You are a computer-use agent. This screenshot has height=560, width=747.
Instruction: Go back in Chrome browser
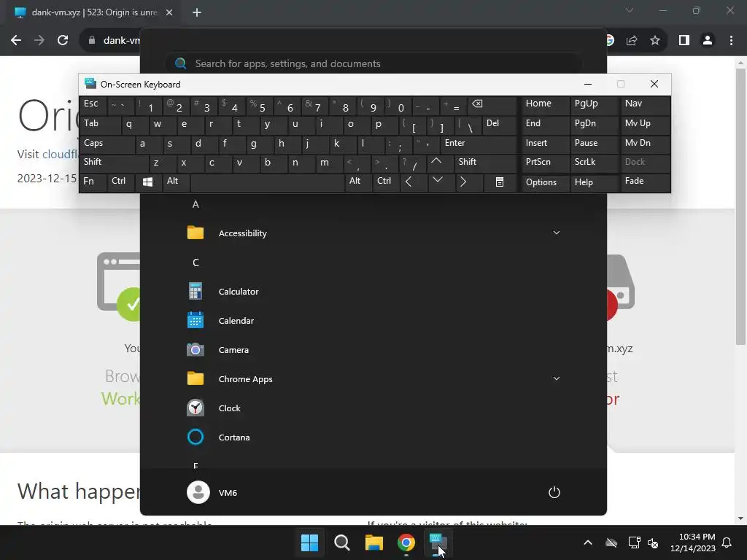tap(16, 41)
